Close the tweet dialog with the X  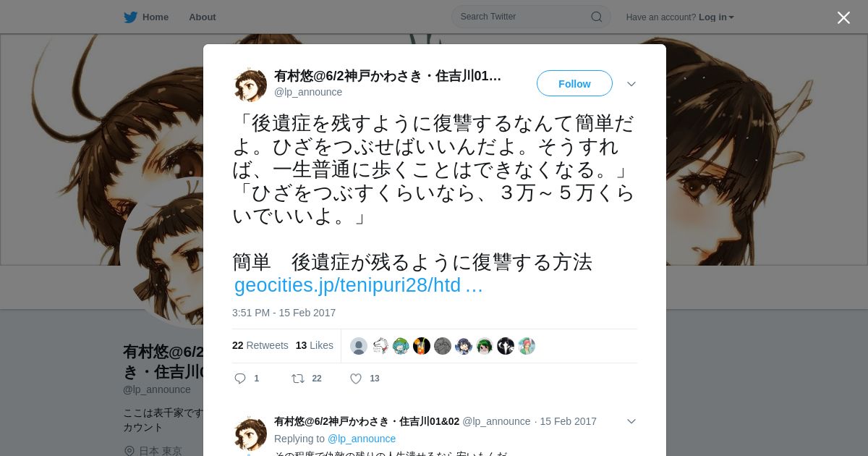click(843, 17)
